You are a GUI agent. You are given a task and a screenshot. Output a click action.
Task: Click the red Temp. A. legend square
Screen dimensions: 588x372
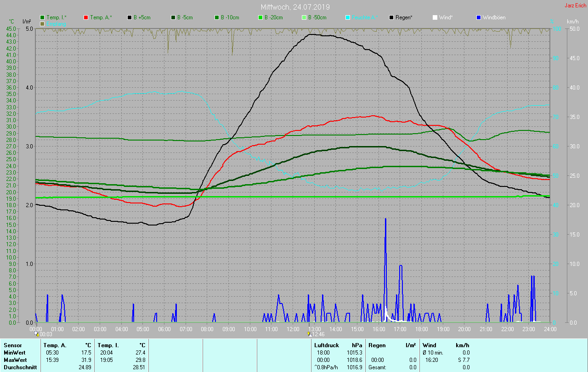pyautogui.click(x=86, y=17)
